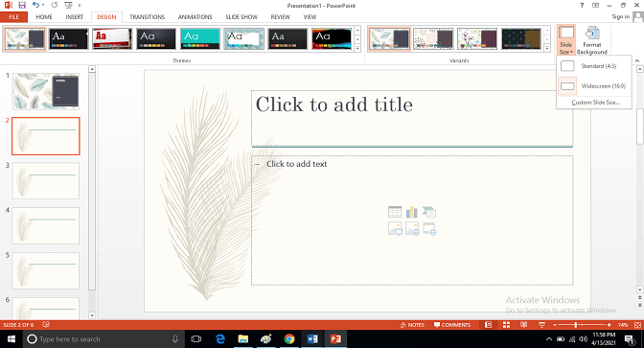Image resolution: width=644 pixels, height=348 pixels.
Task: Select slide 3 thumbnail
Action: tap(46, 181)
